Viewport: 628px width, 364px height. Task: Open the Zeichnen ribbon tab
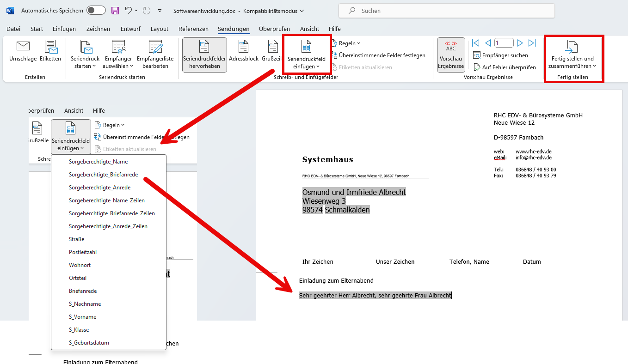(98, 29)
